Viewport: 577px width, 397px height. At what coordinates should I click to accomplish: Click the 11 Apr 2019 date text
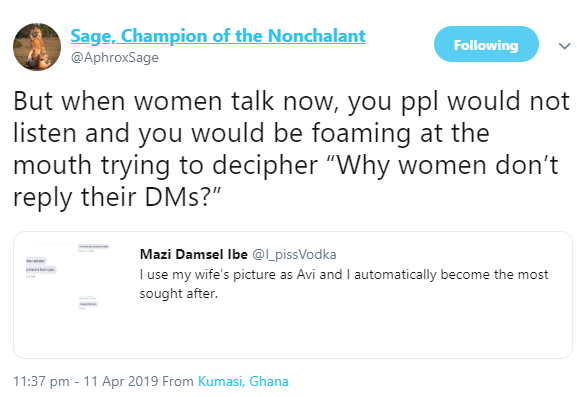[121, 381]
